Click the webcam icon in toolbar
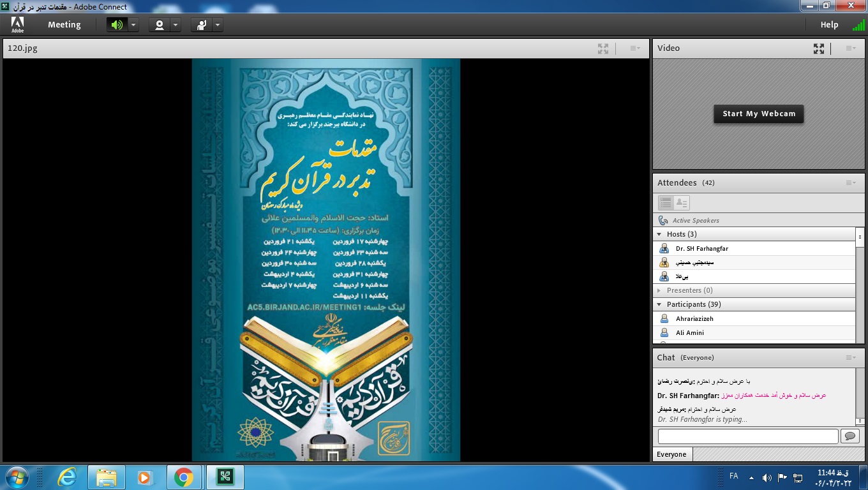 click(x=159, y=25)
